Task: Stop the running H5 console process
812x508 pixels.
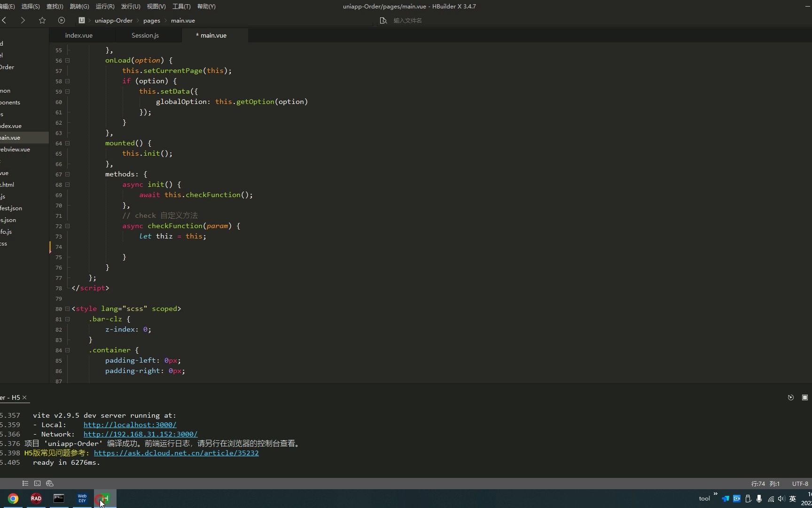Action: [x=805, y=397]
